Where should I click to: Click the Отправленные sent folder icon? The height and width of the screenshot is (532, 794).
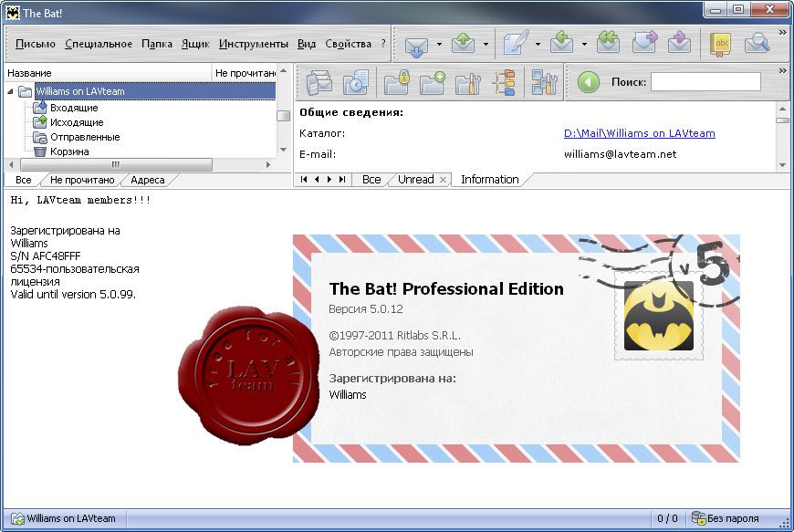tap(39, 137)
